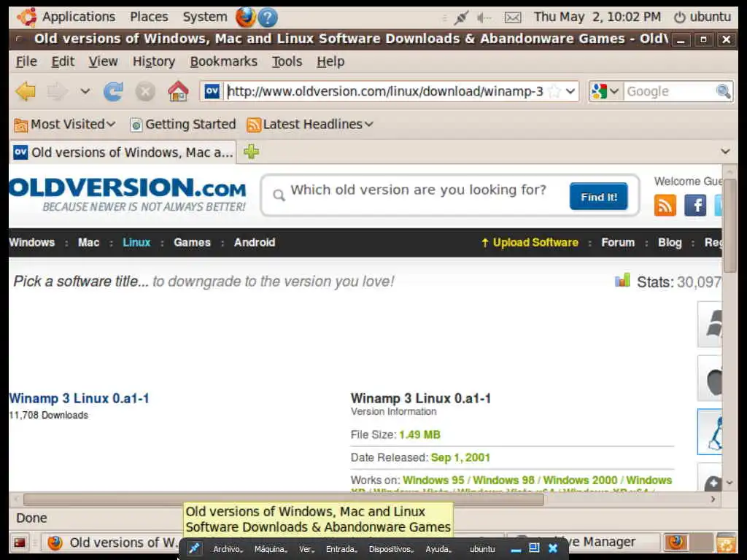Click the date and time clock
Viewport: 747px width, 560px height.
coord(597,17)
